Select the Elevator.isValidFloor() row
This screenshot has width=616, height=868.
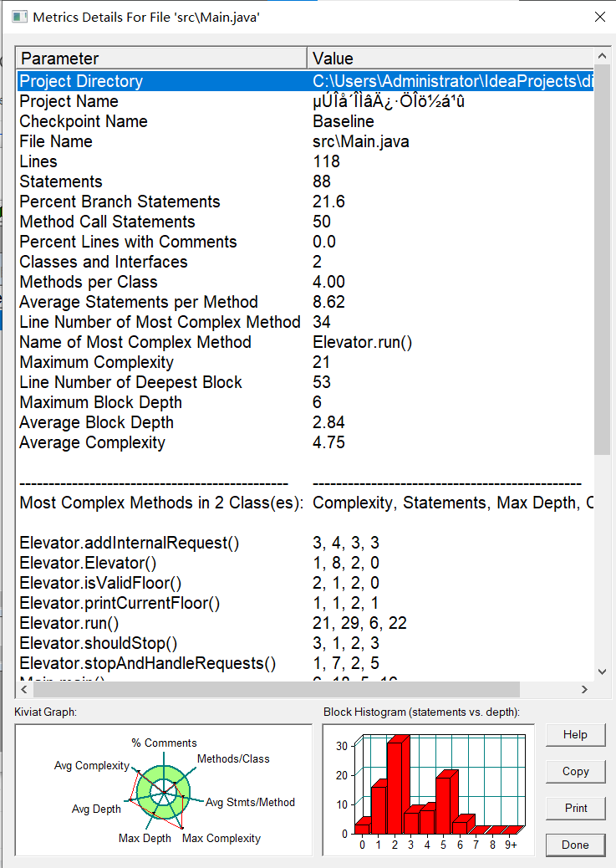point(305,583)
